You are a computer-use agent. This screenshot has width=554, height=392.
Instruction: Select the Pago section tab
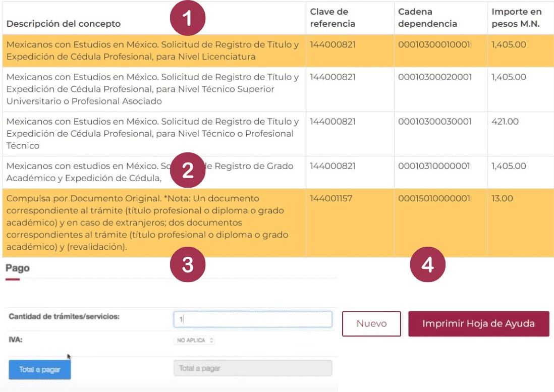(x=18, y=268)
